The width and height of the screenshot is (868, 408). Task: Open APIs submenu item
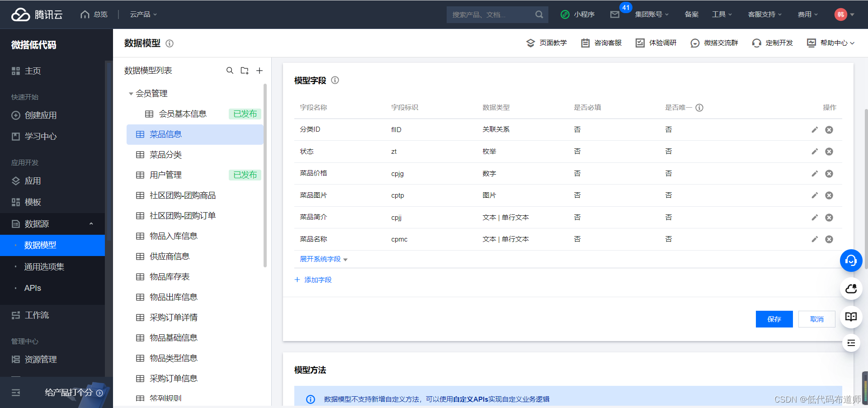coord(52,288)
